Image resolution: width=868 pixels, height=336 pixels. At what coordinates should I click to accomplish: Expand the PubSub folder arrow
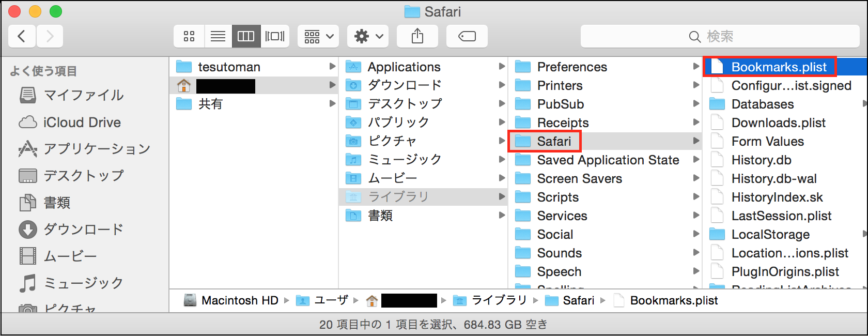696,103
